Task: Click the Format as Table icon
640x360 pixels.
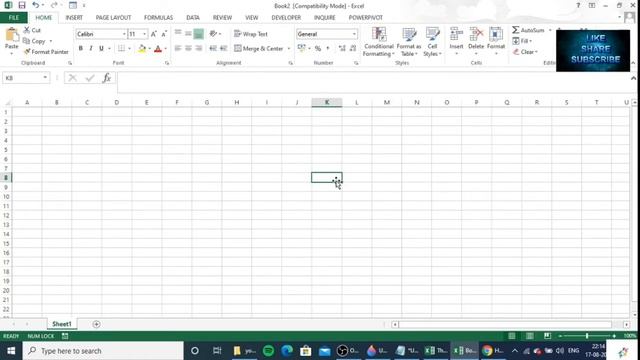Action: 409,34
